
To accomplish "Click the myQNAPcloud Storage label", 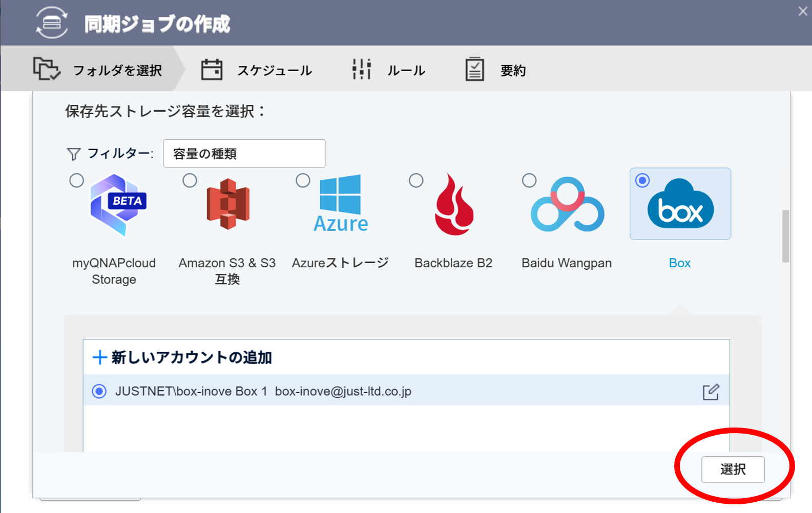I will pos(114,271).
